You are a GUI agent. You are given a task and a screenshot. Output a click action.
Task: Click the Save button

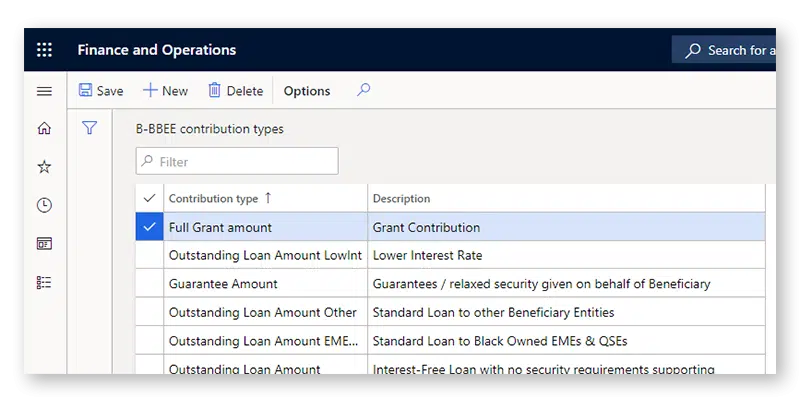click(x=101, y=91)
